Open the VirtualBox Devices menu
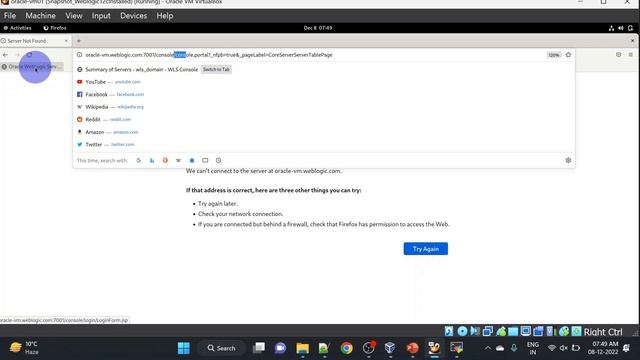Screen dimensions: 640x360 [x=133, y=16]
